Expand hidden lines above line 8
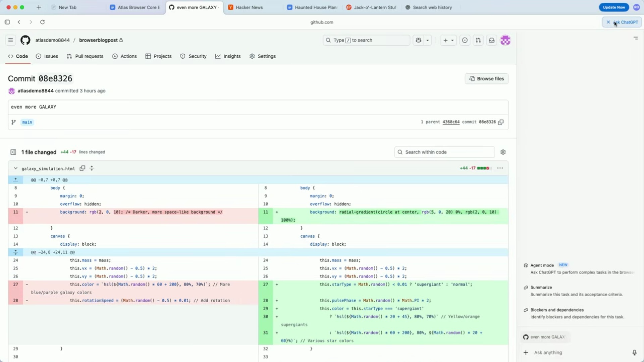 pos(15,180)
